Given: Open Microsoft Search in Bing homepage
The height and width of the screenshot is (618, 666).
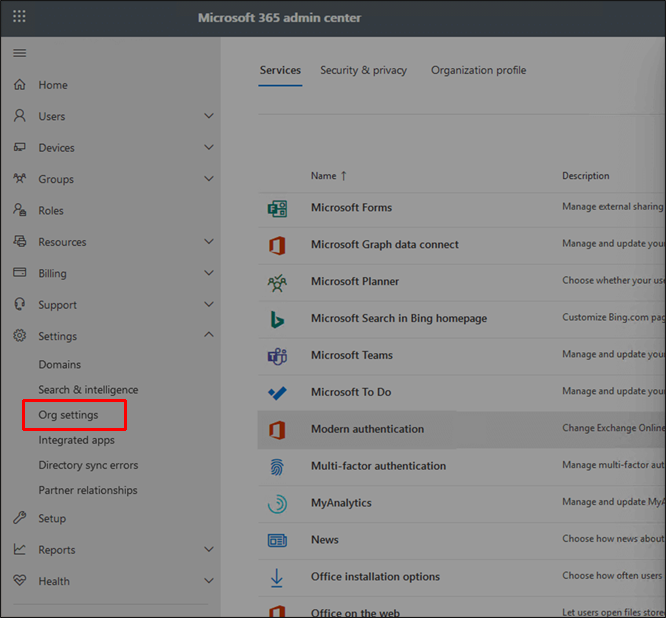Looking at the screenshot, I should point(398,318).
